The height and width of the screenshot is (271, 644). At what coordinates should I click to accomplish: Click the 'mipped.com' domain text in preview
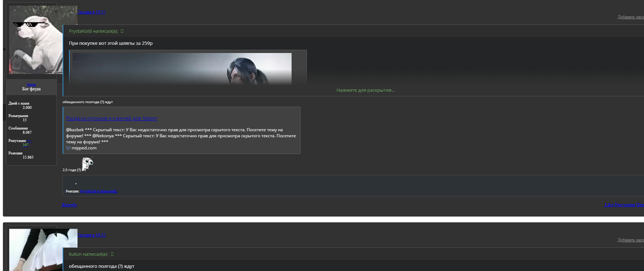tap(84, 148)
